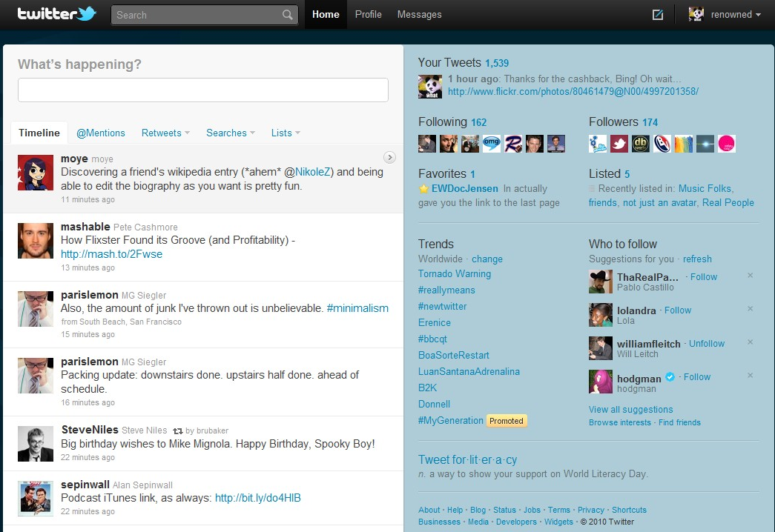Viewport: 775px width, 532px height.
Task: Click the red R avatar in Following
Action: point(513,144)
